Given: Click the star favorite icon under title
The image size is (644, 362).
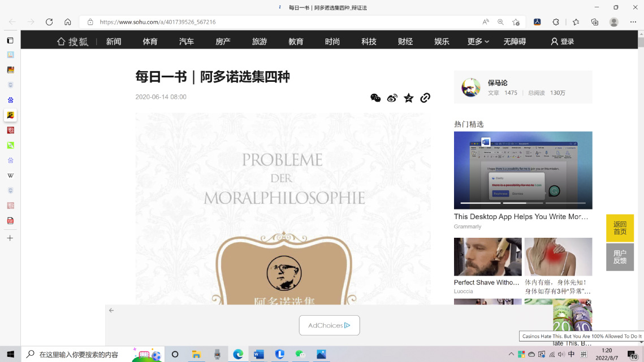Looking at the screenshot, I should 409,98.
